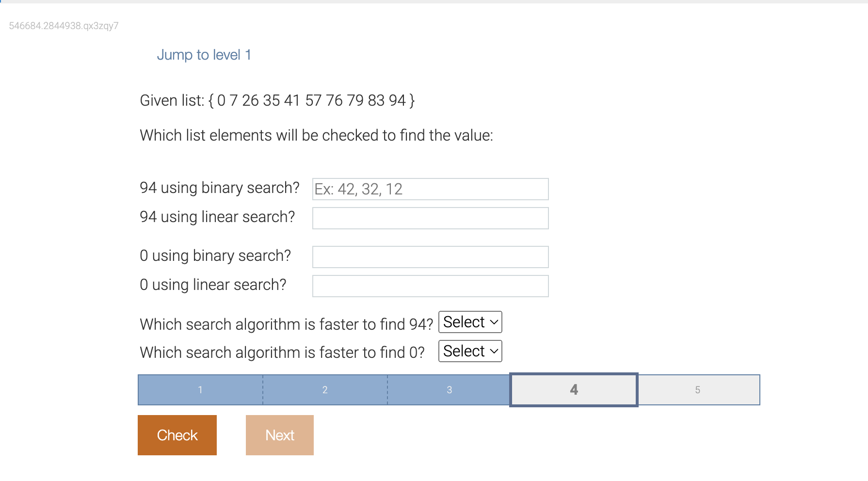Click the input field for 0 using binary search
The image size is (868, 481).
click(x=430, y=257)
